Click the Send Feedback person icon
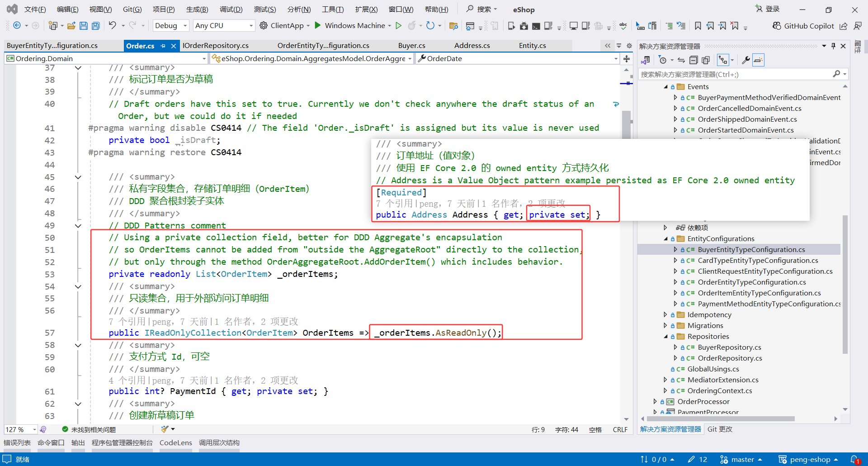The height and width of the screenshot is (466, 868). (857, 26)
